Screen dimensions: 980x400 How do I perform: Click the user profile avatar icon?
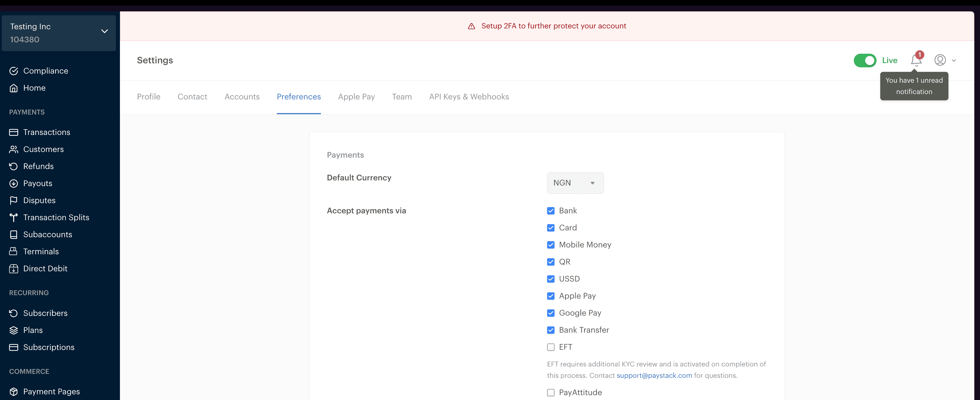point(940,60)
